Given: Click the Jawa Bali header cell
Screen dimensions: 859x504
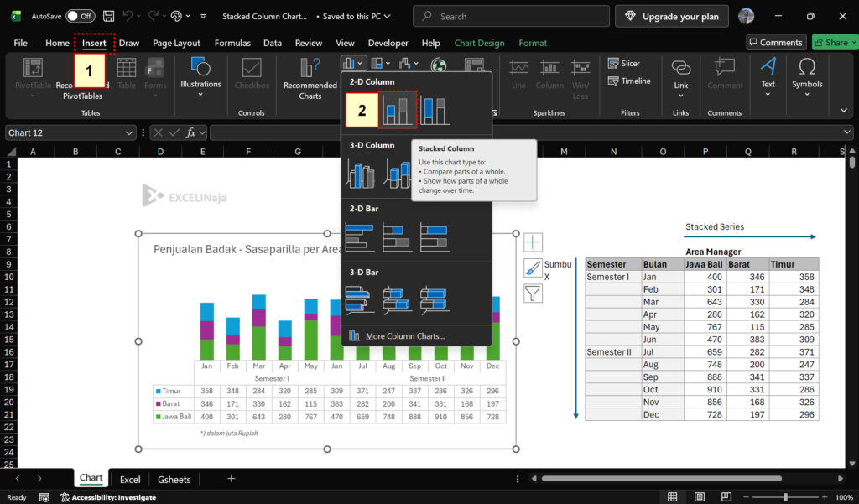Looking at the screenshot, I should (705, 264).
